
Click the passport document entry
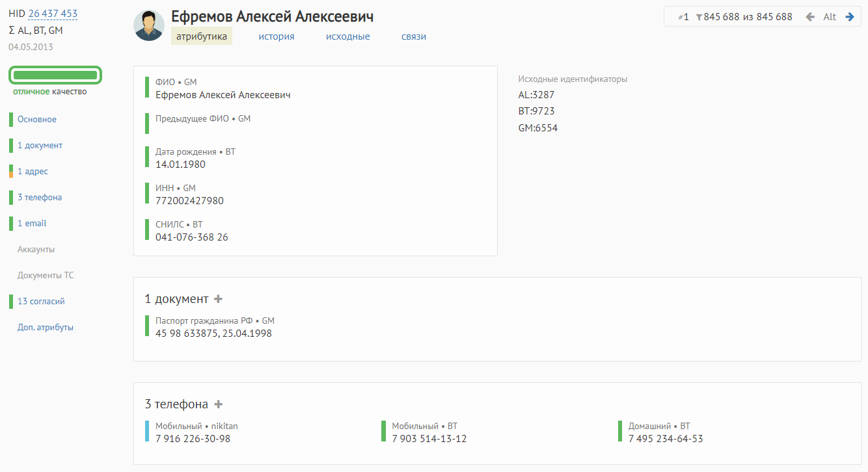pos(213,327)
